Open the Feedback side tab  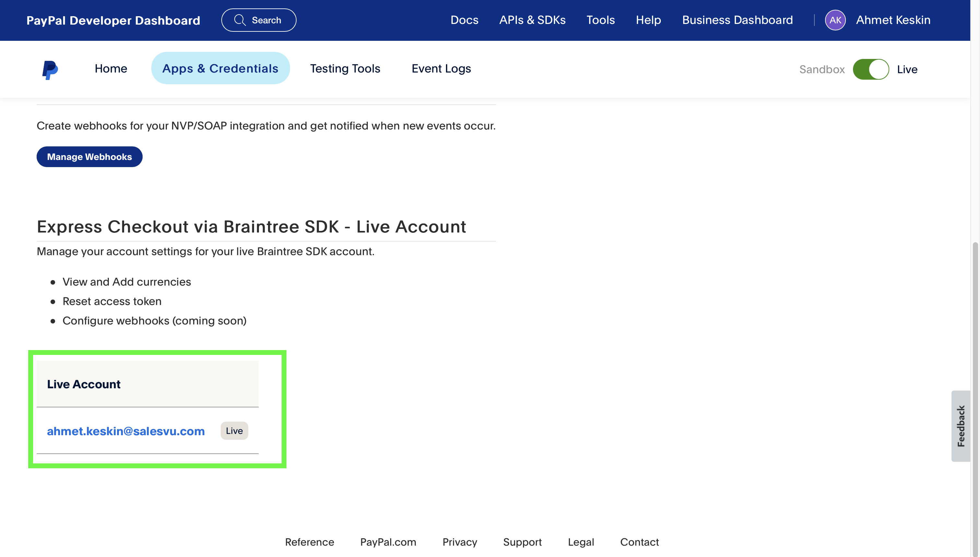[961, 426]
